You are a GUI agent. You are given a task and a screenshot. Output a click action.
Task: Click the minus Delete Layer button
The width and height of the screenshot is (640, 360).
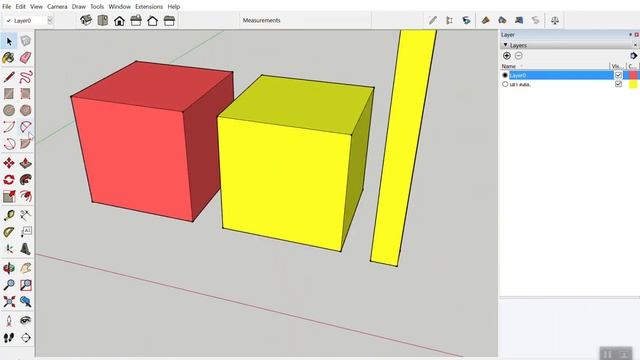tap(518, 56)
